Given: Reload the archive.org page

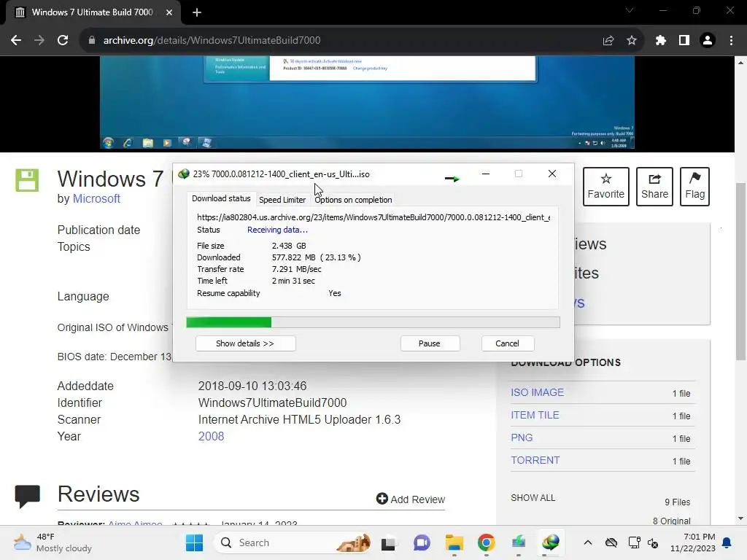Looking at the screenshot, I should click(63, 41).
